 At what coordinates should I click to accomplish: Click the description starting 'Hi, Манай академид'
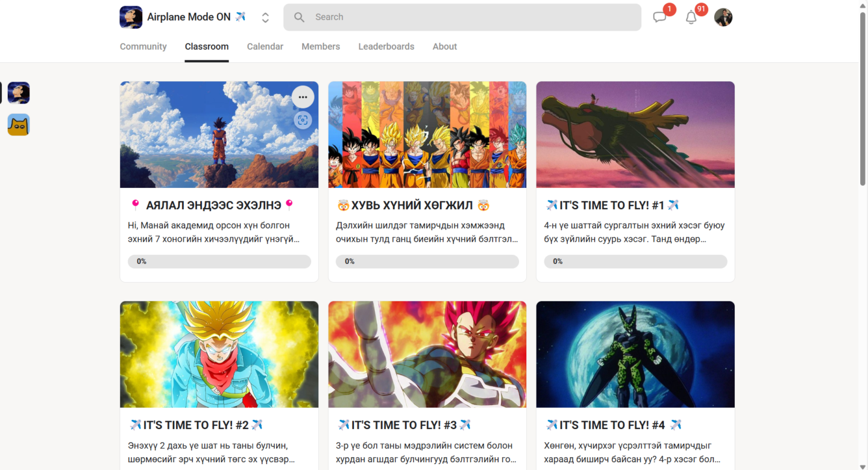click(x=214, y=232)
